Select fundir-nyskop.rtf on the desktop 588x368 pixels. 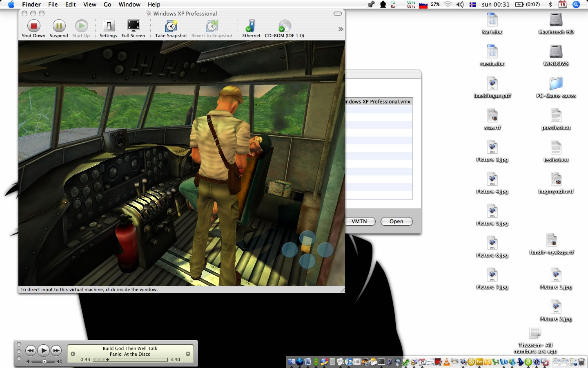(x=552, y=244)
